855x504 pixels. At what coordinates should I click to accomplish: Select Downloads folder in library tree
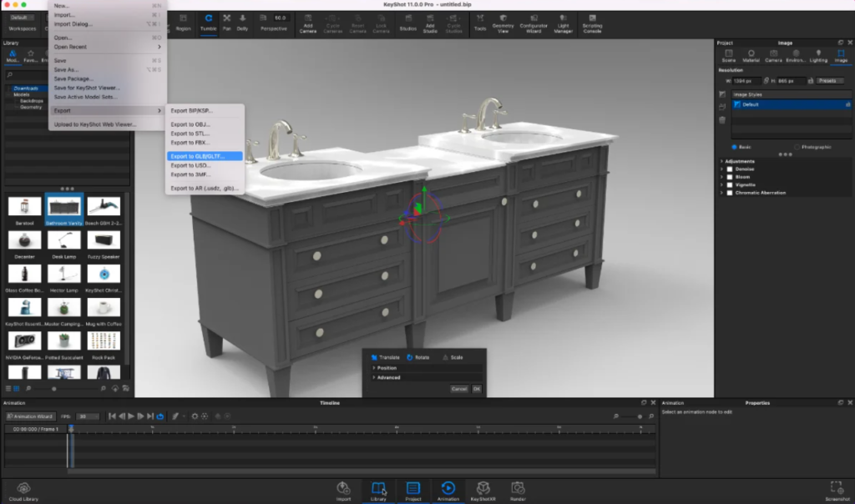[26, 88]
